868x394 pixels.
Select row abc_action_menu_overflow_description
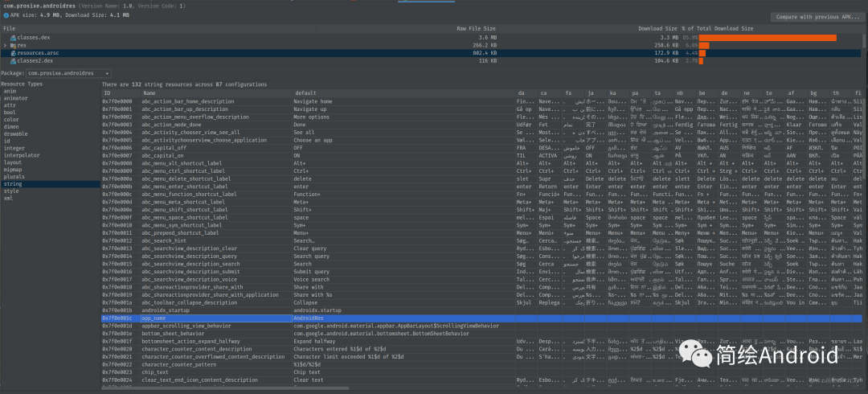click(481, 117)
